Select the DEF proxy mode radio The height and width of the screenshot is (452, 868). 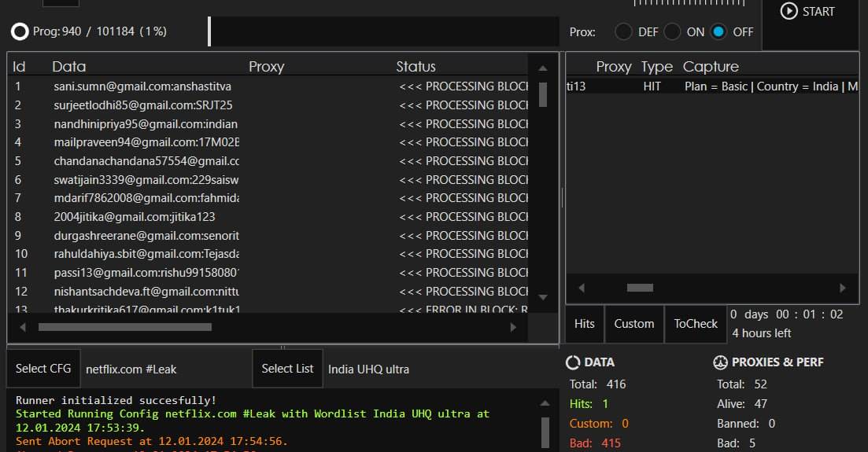click(623, 31)
